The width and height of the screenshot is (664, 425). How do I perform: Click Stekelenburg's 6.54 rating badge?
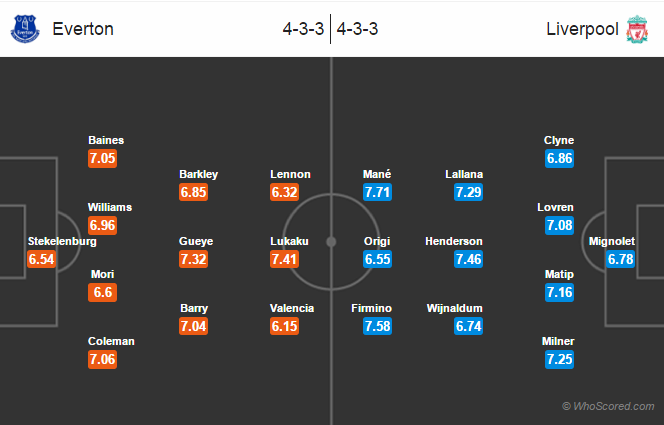pos(42,259)
